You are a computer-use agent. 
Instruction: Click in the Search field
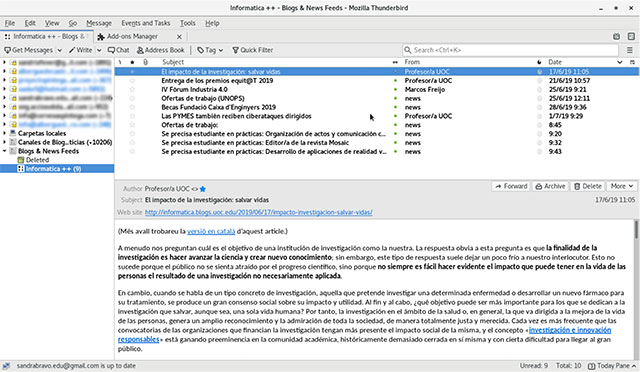pyautogui.click(x=510, y=50)
